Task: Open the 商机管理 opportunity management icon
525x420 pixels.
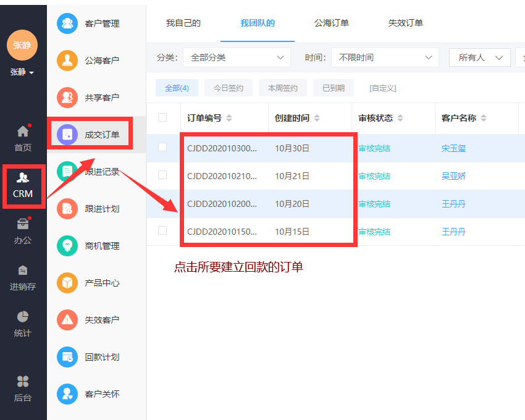Action: click(67, 246)
